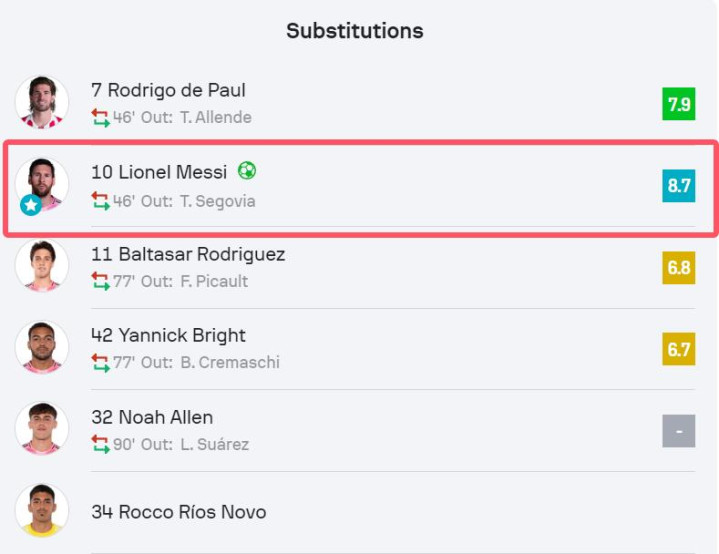Open Lionel Messi's player avatar
This screenshot has height=554, width=719.
(x=42, y=183)
